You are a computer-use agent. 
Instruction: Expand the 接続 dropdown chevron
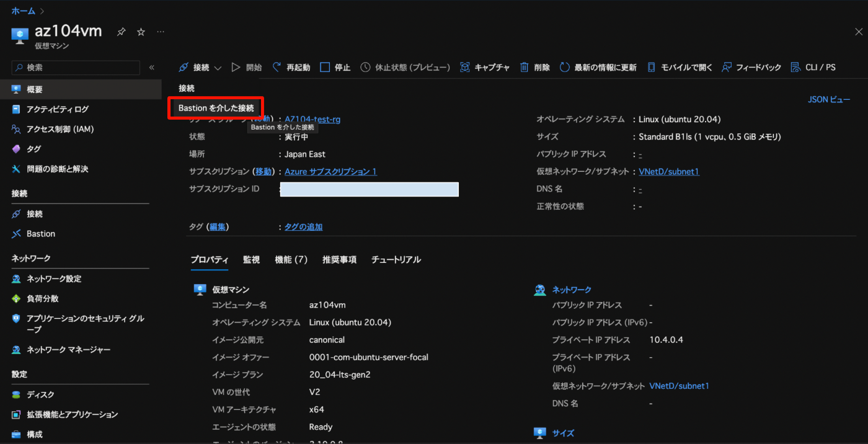coord(218,68)
